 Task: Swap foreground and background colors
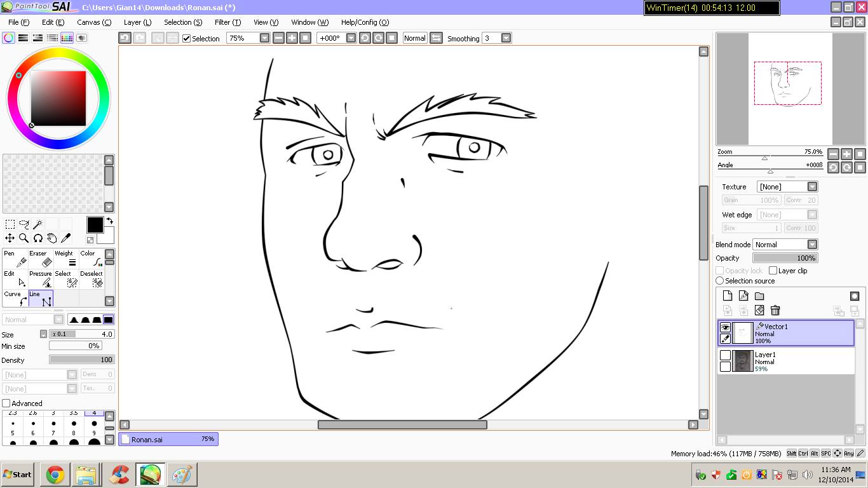[109, 221]
